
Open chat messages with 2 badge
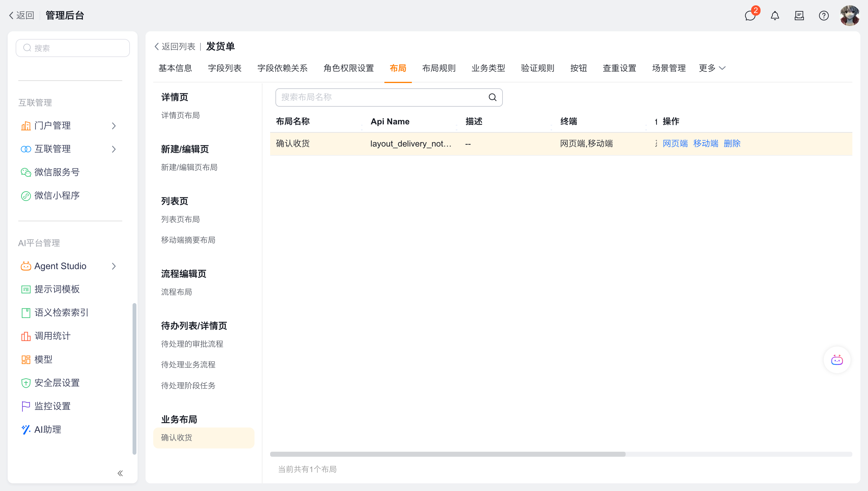click(750, 16)
